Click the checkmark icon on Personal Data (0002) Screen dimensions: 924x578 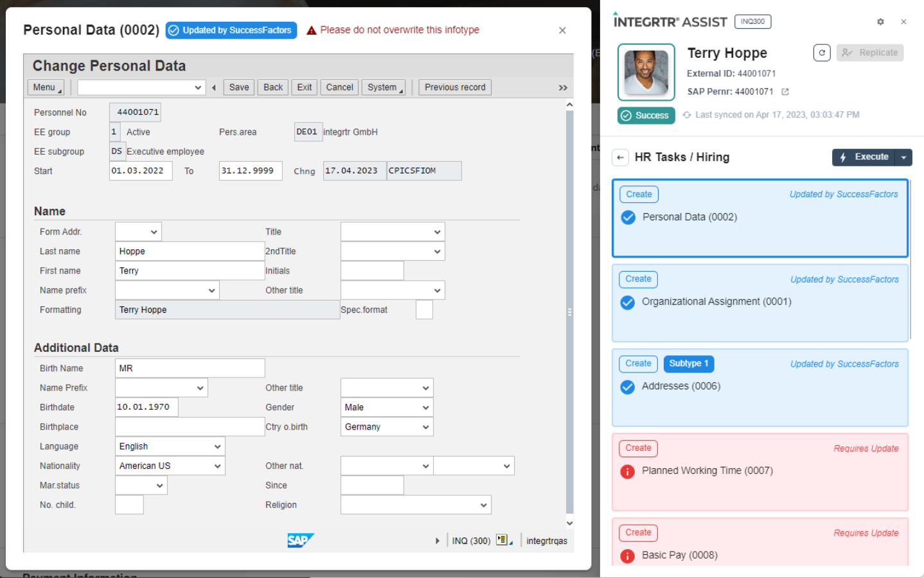628,218
